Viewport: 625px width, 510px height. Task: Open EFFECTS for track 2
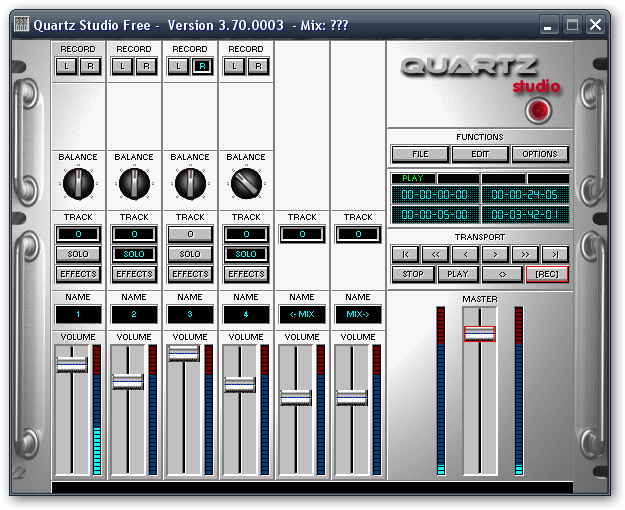[134, 274]
